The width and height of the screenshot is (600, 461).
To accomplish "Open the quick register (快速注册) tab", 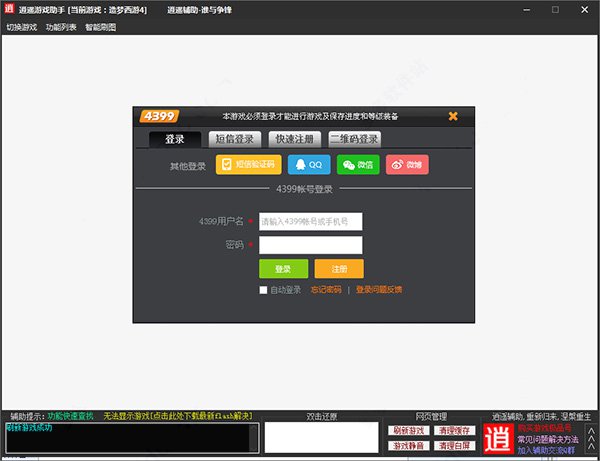I will point(295,139).
